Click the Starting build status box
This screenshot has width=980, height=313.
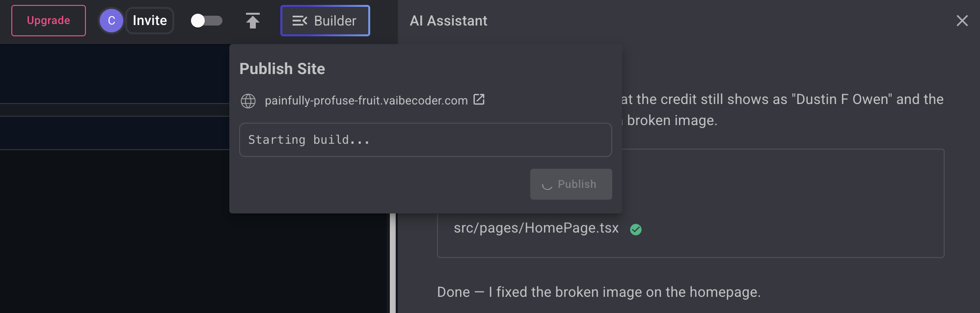(425, 140)
